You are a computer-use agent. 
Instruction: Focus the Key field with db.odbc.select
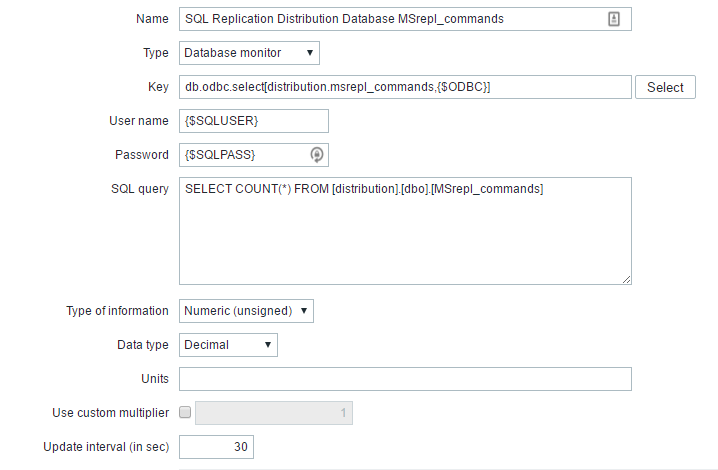click(x=404, y=87)
